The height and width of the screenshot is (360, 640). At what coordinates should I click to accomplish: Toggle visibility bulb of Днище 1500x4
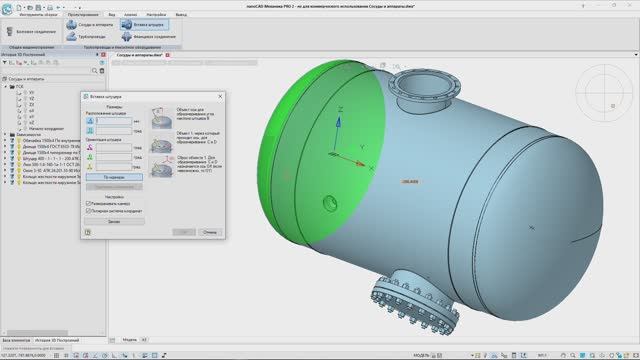(19, 152)
